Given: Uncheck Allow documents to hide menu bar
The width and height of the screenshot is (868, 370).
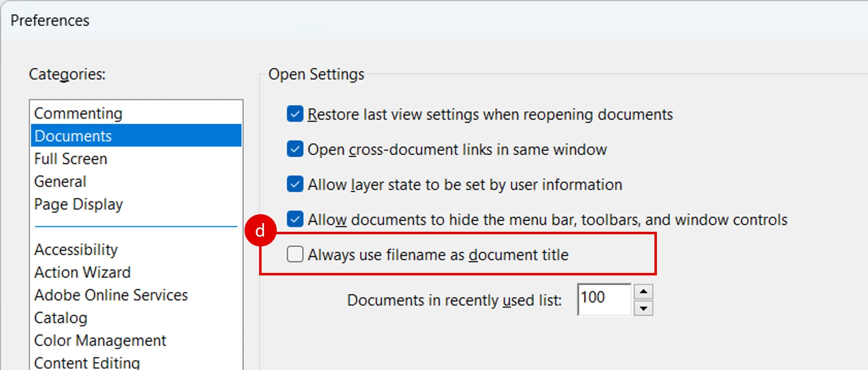Looking at the screenshot, I should (x=295, y=219).
